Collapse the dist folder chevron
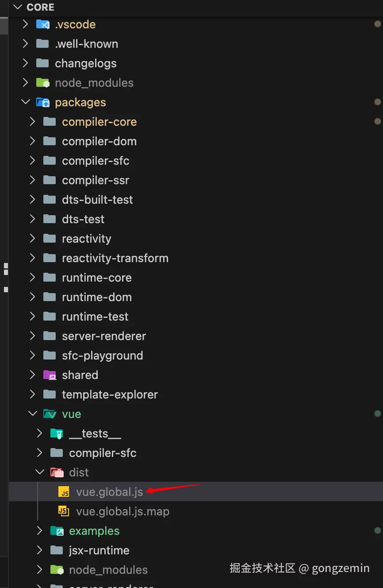The width and height of the screenshot is (383, 588). [39, 472]
